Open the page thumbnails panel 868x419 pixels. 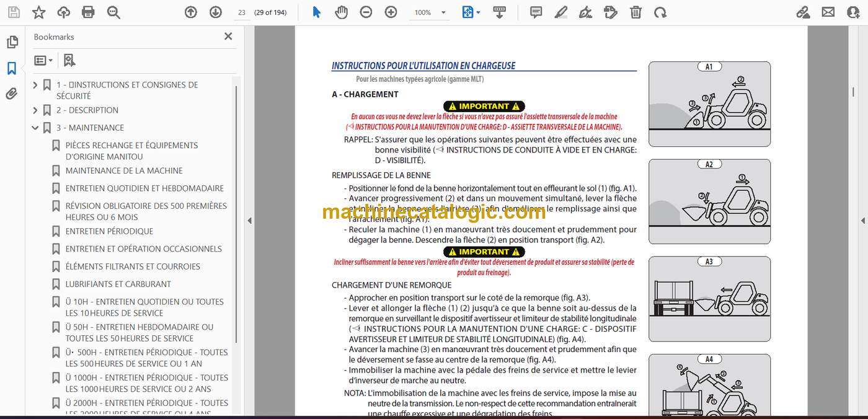[x=12, y=42]
